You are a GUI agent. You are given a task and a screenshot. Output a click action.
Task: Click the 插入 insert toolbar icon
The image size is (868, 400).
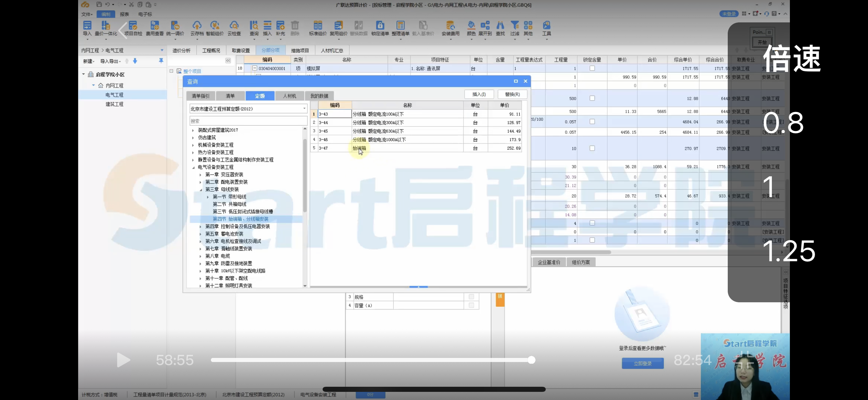click(268, 28)
